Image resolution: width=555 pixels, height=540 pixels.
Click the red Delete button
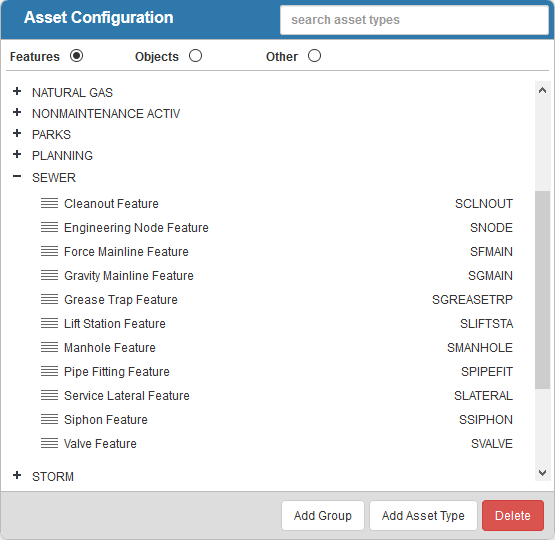[x=513, y=516]
